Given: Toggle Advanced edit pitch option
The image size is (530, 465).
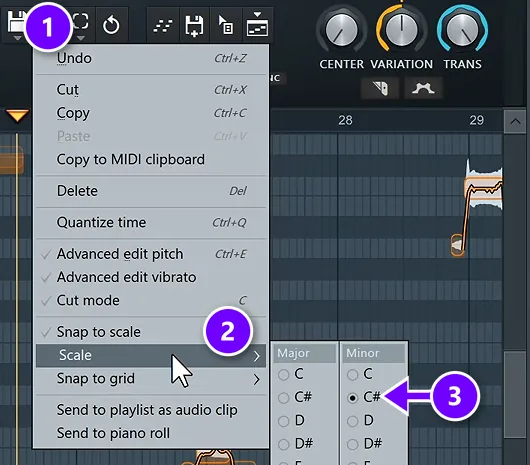Looking at the screenshot, I should point(151,254).
